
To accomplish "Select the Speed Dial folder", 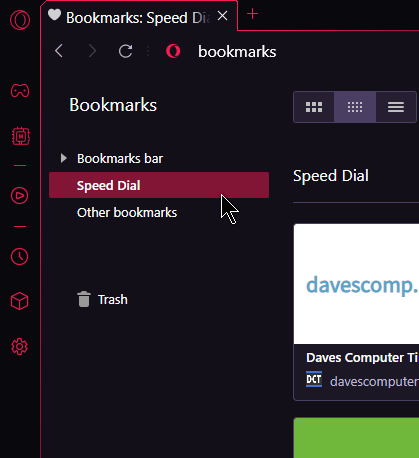I will [159, 185].
